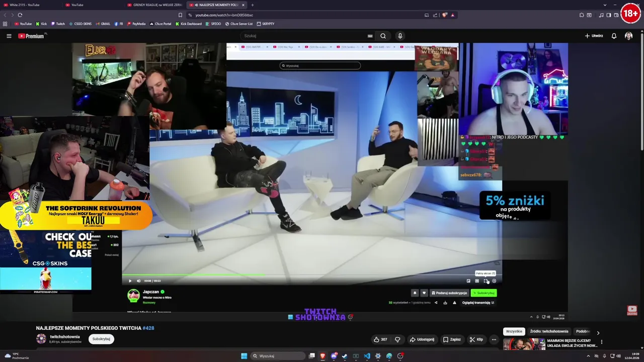The height and width of the screenshot is (362, 644).
Task: Go back in browser history
Action: pyautogui.click(x=6, y=15)
